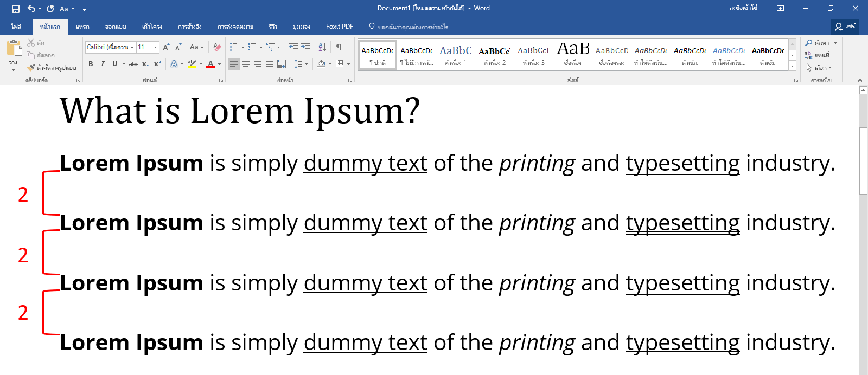Click the Strikethrough abc icon
868x375 pixels.
click(x=133, y=64)
